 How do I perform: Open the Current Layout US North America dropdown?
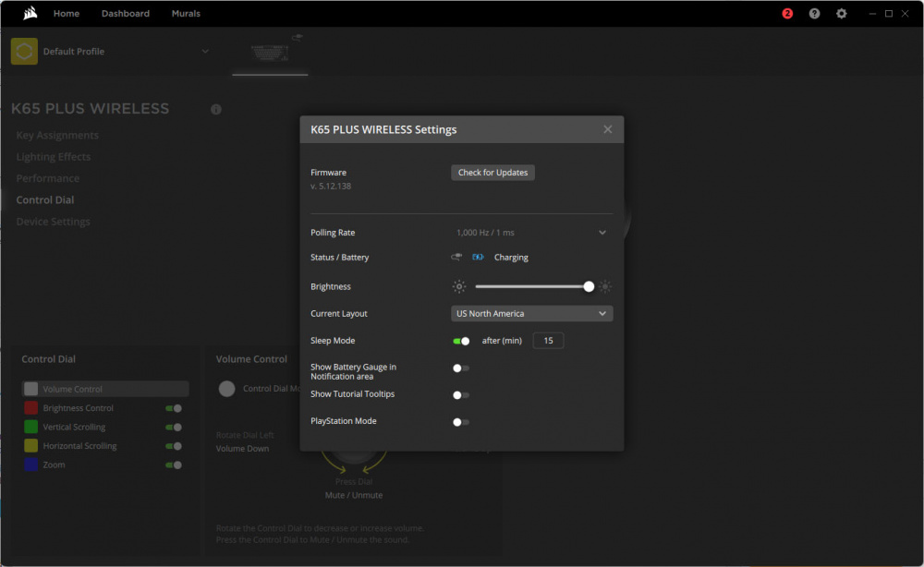tap(531, 314)
